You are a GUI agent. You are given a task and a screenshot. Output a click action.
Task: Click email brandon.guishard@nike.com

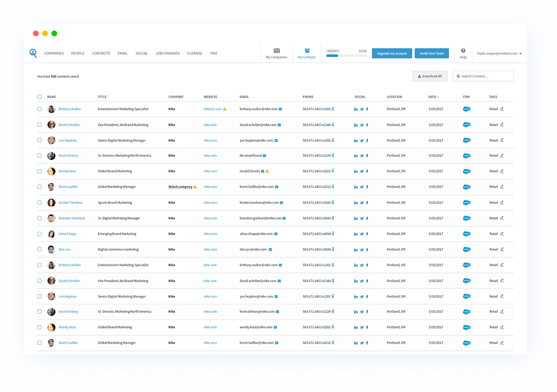point(261,218)
